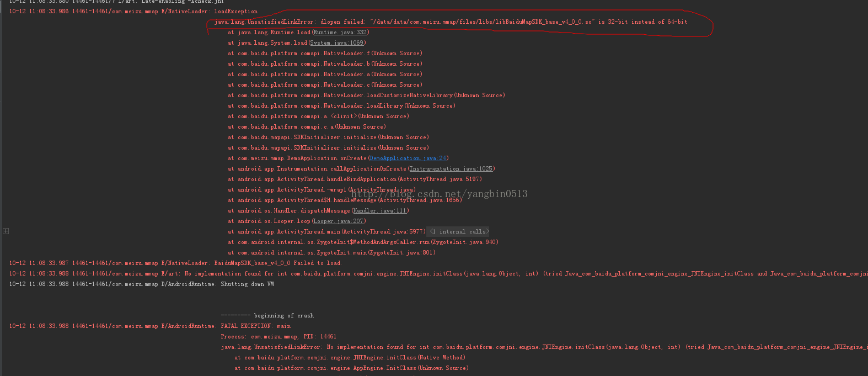Select the "NativeLoader.f(Unknown Source)" stack frame
Image resolution: width=868 pixels, height=376 pixels.
(325, 54)
